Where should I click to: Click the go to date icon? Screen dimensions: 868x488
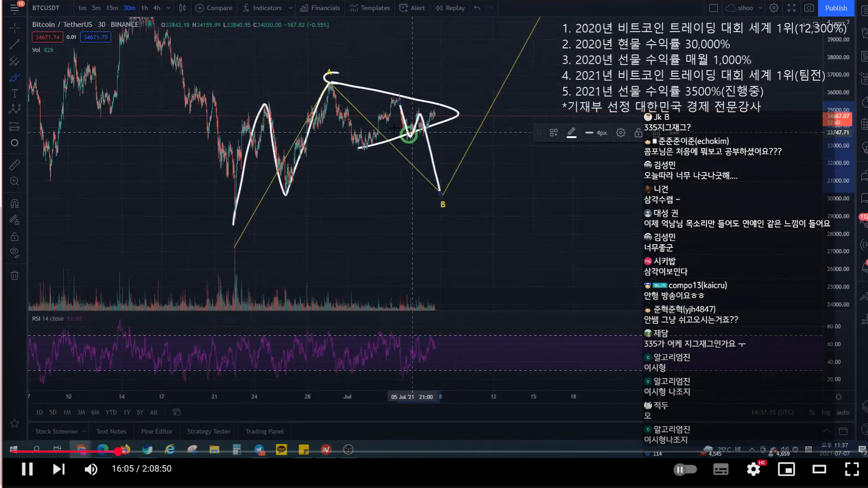pyautogui.click(x=176, y=412)
